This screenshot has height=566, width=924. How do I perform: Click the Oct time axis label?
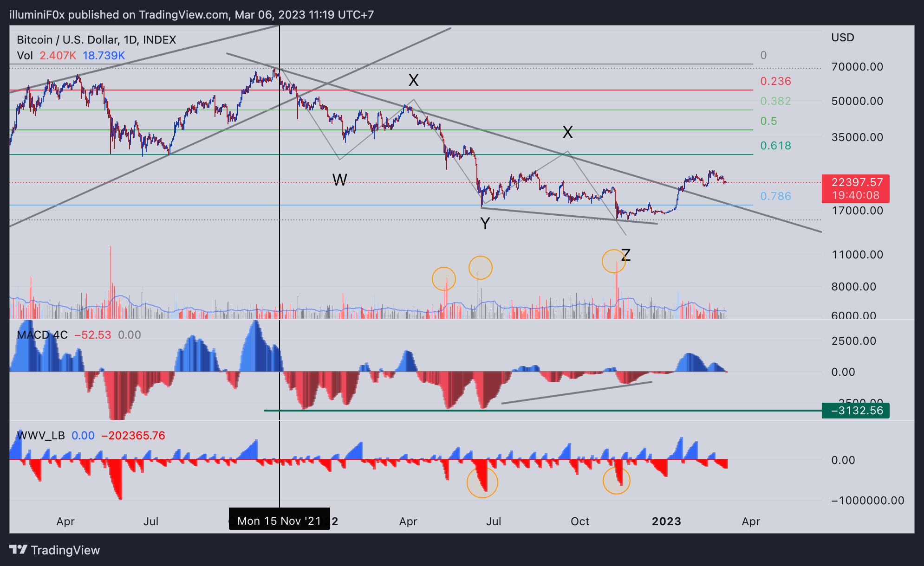coord(580,521)
